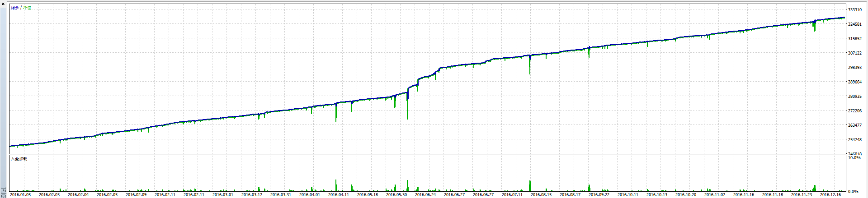
Task: Select the 2016.05.30 date on time axis
Action: pos(396,195)
